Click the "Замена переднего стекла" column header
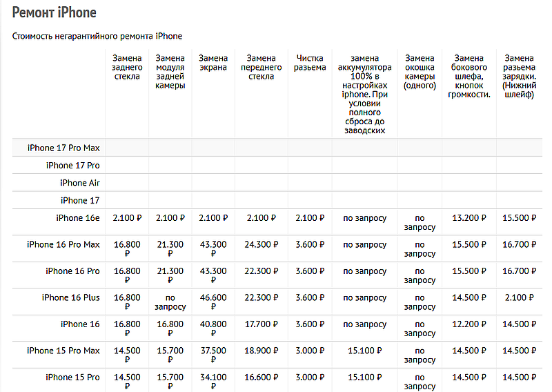552x392 pixels. tap(261, 68)
